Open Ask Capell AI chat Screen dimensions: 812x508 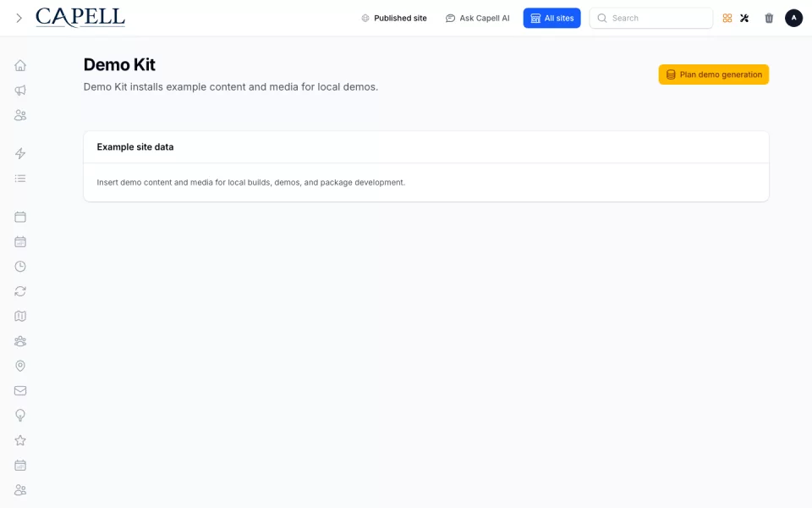tap(477, 18)
